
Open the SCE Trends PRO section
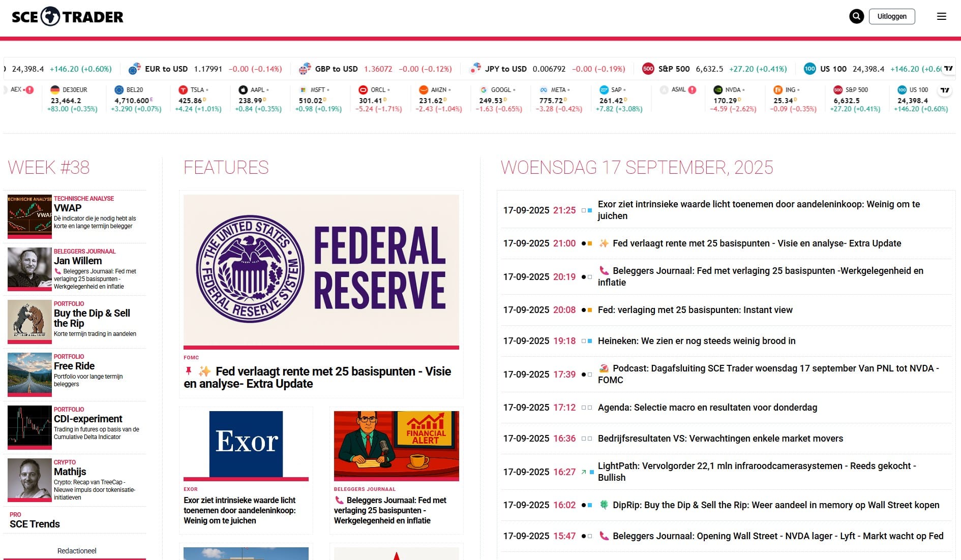(x=35, y=520)
